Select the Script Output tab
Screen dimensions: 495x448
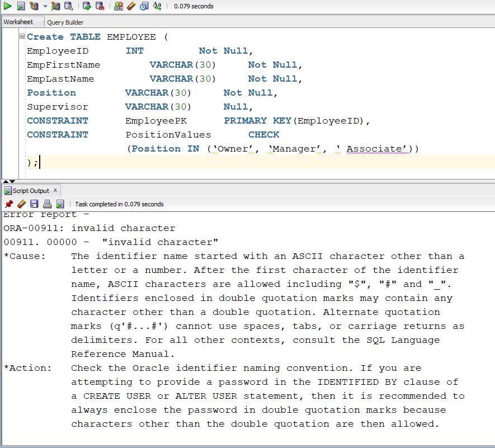click(31, 191)
